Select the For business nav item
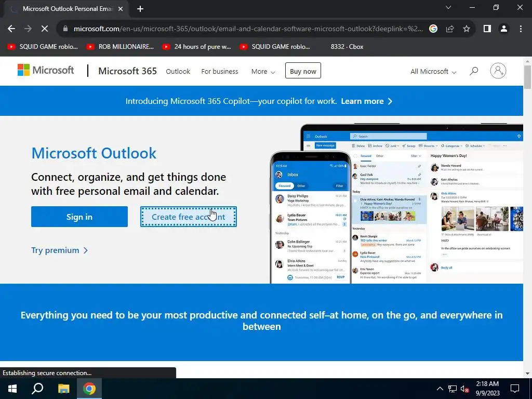 [x=220, y=72]
